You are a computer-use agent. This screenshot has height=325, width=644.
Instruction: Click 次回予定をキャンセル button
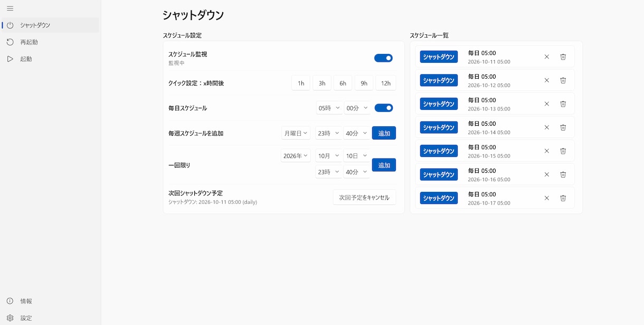[x=364, y=197]
